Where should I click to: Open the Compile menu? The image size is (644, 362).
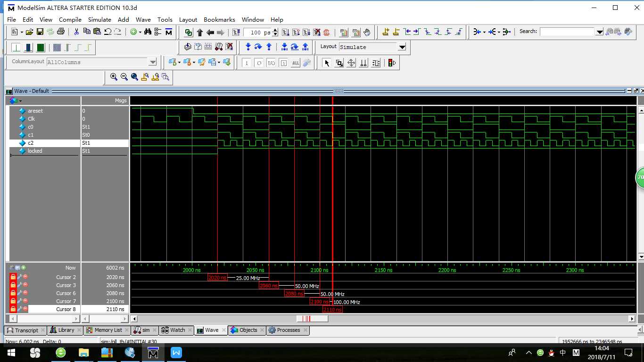70,19
